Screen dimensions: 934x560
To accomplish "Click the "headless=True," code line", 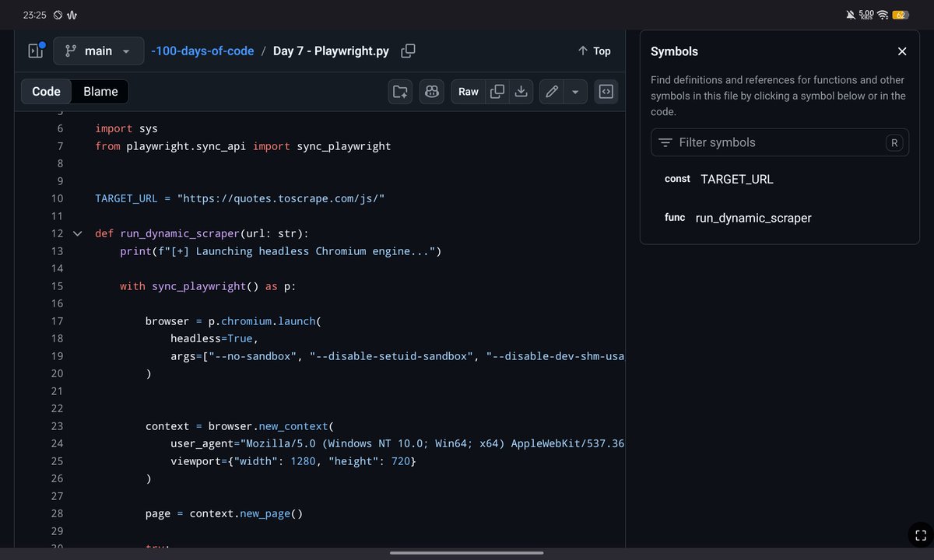I will pyautogui.click(x=215, y=338).
